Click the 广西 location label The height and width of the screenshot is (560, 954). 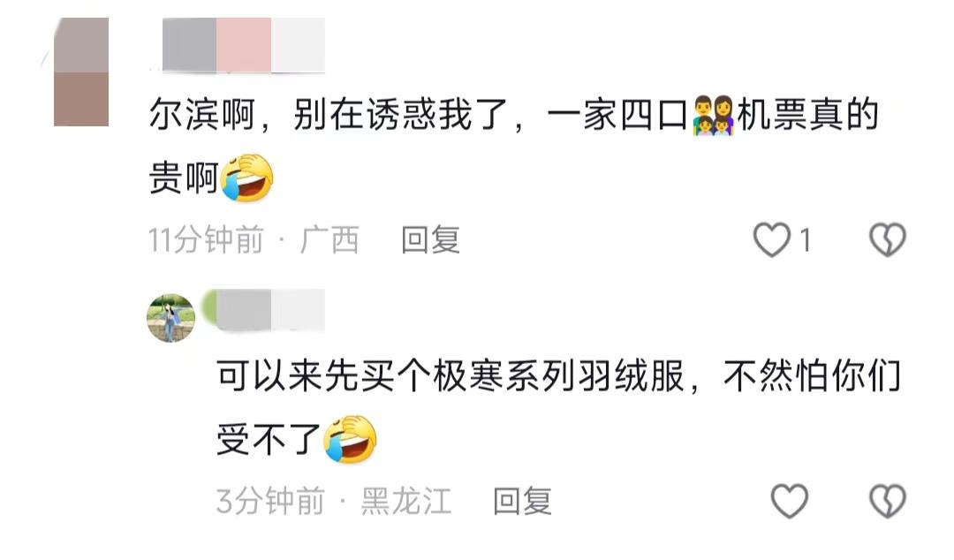coord(329,239)
